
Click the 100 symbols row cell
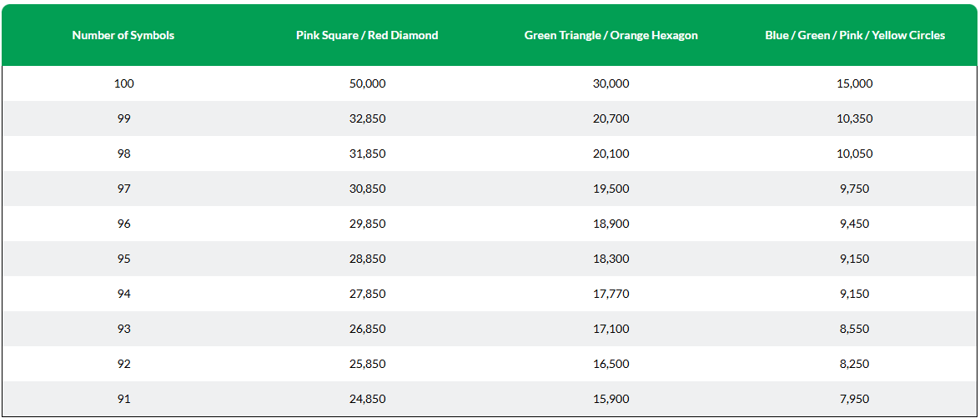point(123,83)
